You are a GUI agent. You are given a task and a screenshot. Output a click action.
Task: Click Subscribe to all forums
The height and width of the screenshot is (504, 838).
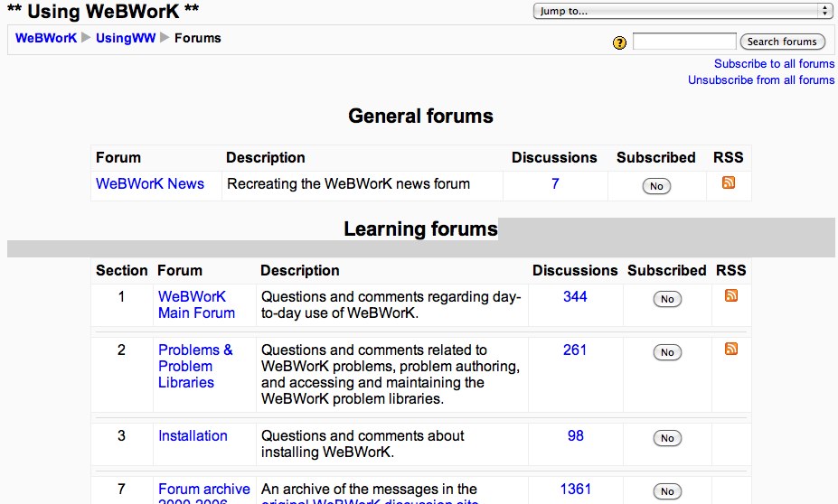point(774,63)
